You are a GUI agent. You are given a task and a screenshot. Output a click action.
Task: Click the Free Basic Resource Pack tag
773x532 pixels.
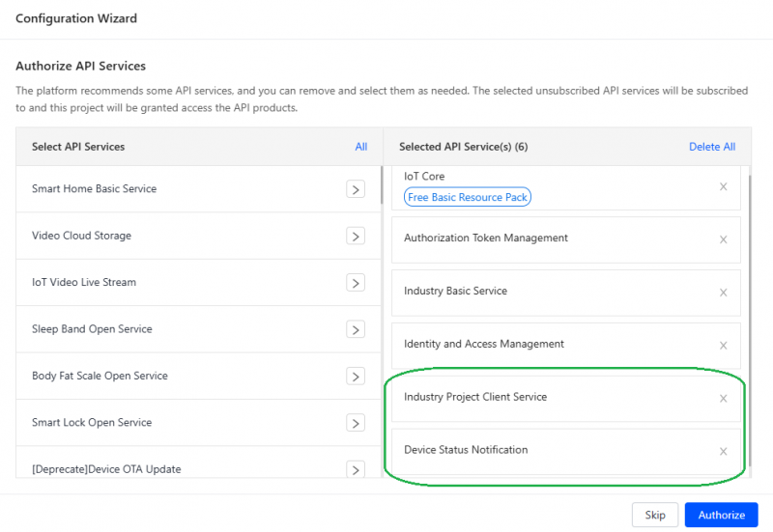[x=468, y=197]
